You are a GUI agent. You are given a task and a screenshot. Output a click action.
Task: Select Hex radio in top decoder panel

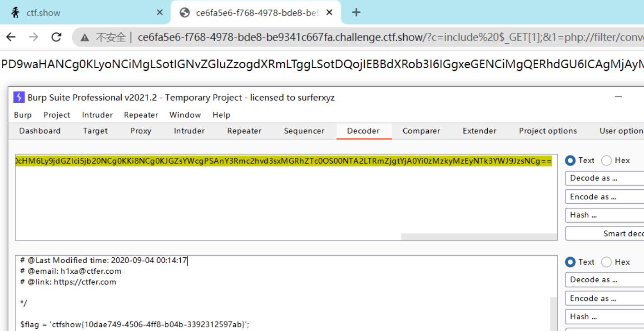pyautogui.click(x=606, y=160)
